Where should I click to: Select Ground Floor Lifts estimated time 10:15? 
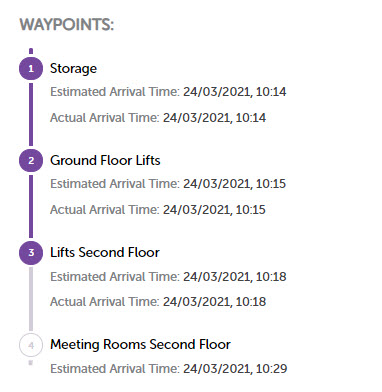(x=235, y=184)
